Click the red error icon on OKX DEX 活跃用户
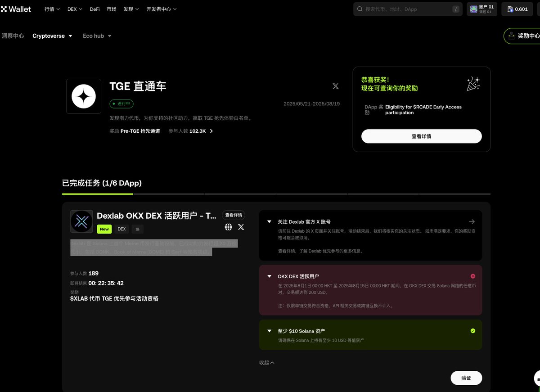Image resolution: width=540 pixels, height=392 pixels. (x=473, y=276)
